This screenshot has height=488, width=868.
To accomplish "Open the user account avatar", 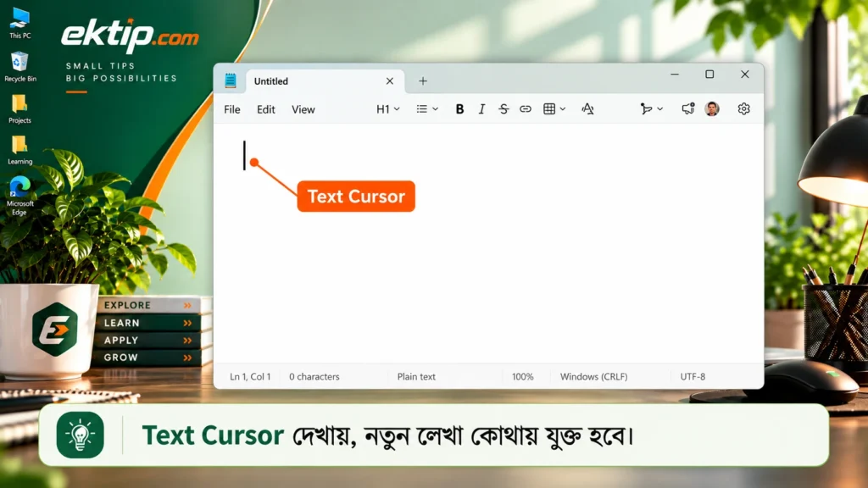I will (x=712, y=109).
